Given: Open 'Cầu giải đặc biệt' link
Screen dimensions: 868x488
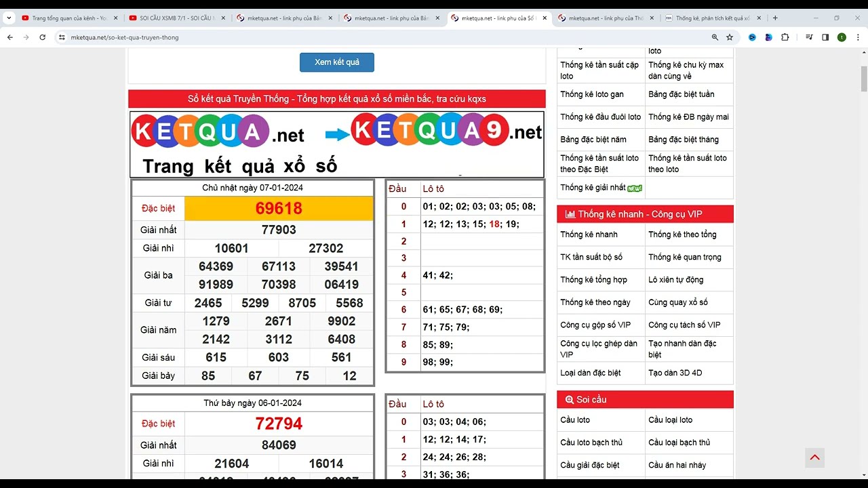Looking at the screenshot, I should tap(589, 465).
